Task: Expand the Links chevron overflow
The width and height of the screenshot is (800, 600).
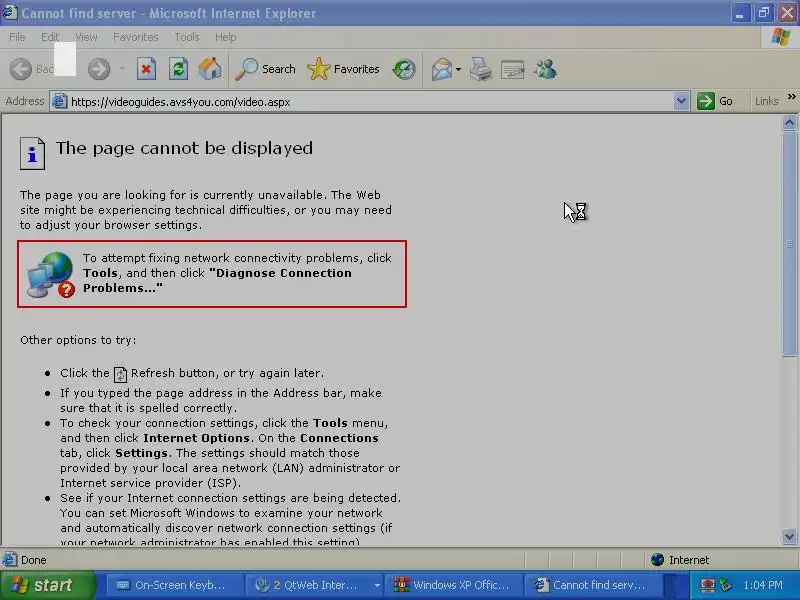Action: [x=791, y=96]
